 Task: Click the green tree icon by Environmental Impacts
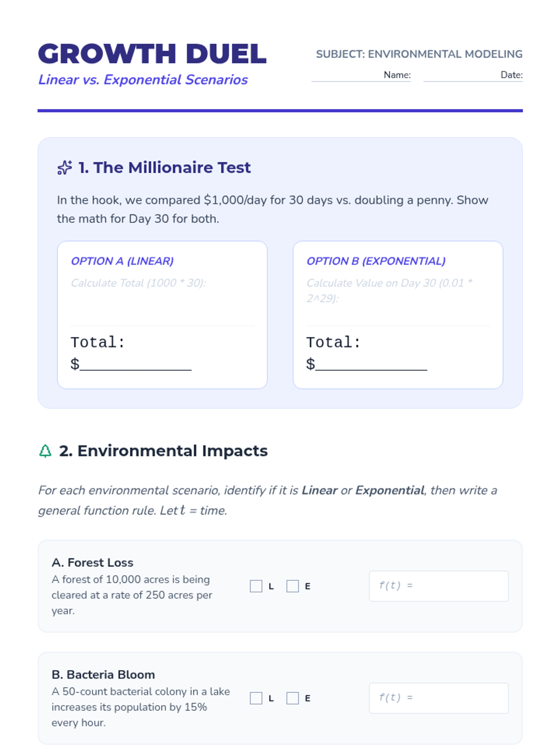click(45, 451)
